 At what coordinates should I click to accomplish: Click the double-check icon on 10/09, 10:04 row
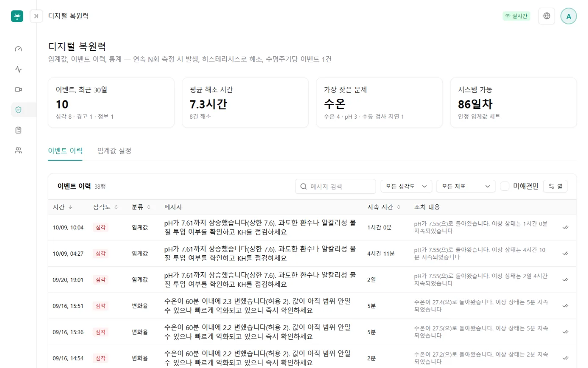[x=565, y=227]
